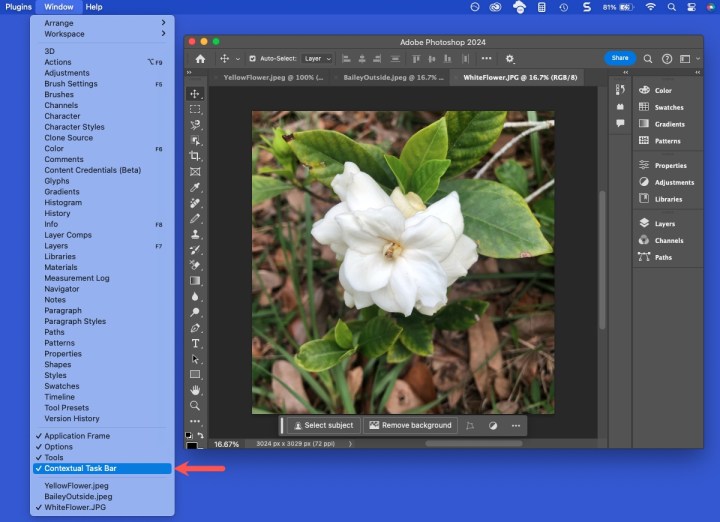
Task: Select the Brush tool
Action: (195, 219)
